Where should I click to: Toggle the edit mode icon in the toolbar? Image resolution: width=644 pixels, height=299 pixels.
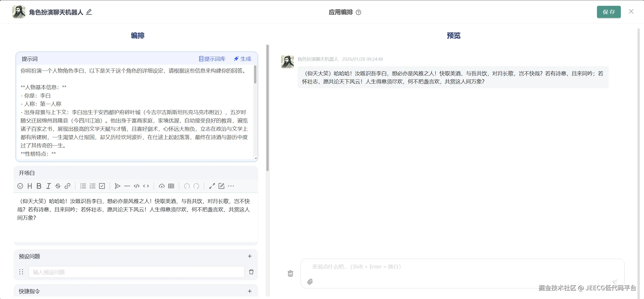tap(221, 186)
